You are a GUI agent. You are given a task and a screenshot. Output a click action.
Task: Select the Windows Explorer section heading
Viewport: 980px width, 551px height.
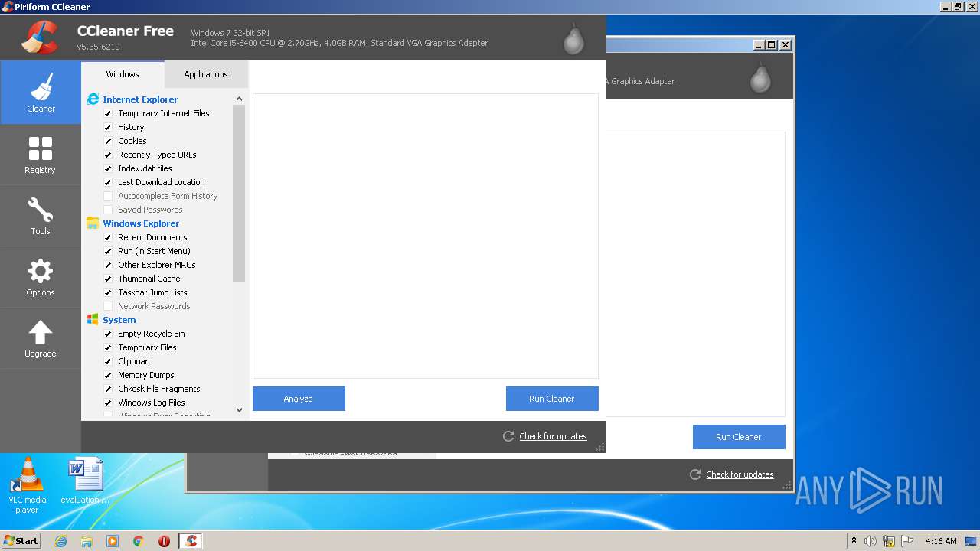pos(141,223)
